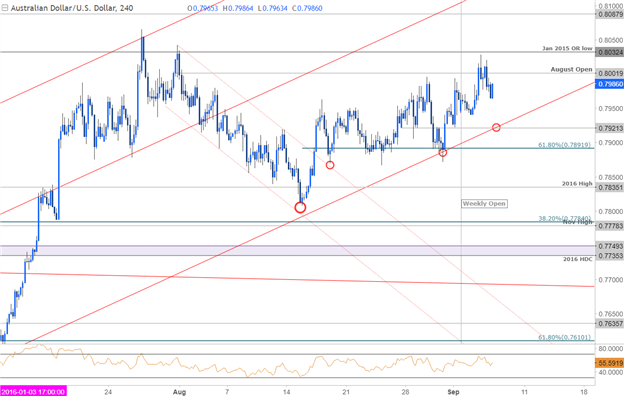Select the Jan 2015 OR low label
Screen dimensions: 624x396
[567, 48]
